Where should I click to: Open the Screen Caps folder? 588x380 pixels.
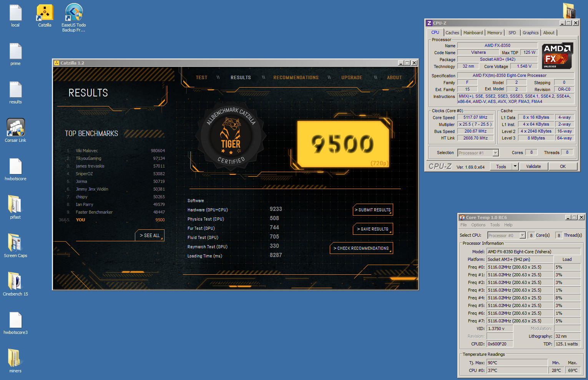click(15, 246)
